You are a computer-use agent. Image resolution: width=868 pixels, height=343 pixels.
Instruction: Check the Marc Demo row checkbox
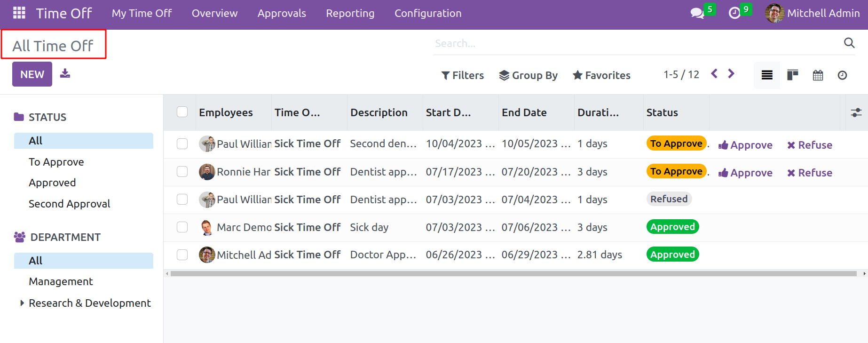click(182, 227)
